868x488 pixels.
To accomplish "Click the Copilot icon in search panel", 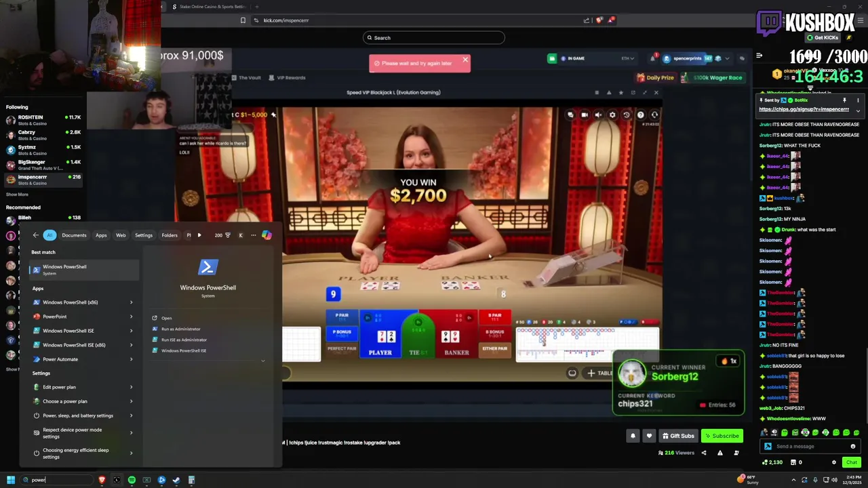I will 267,235.
